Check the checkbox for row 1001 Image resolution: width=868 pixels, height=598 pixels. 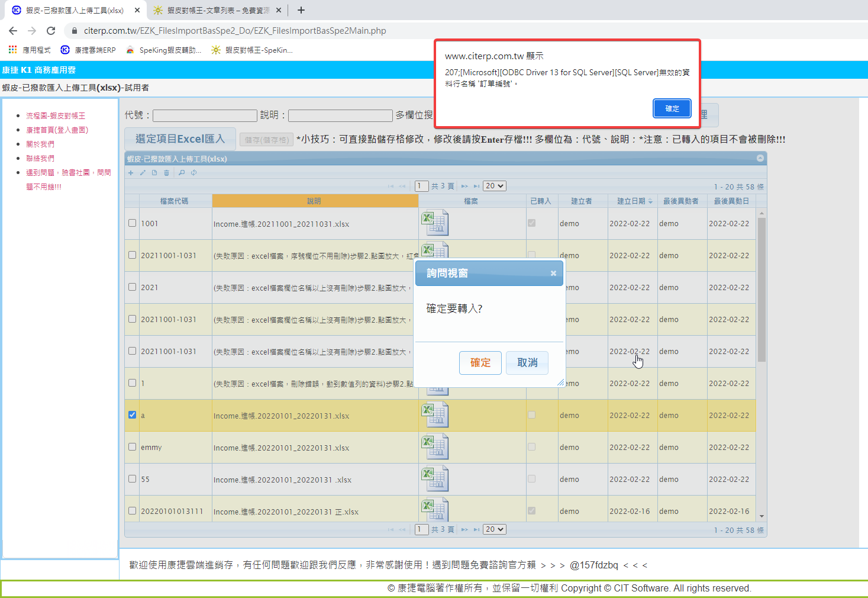[133, 223]
